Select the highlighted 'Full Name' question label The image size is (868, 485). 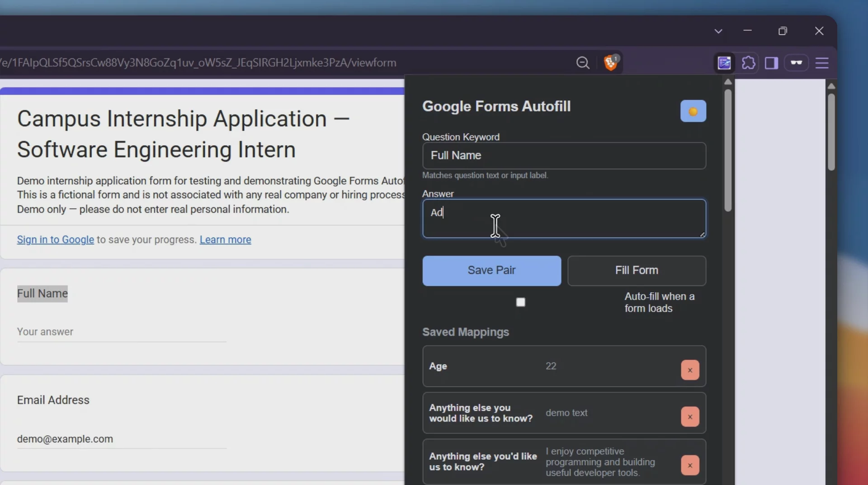42,294
